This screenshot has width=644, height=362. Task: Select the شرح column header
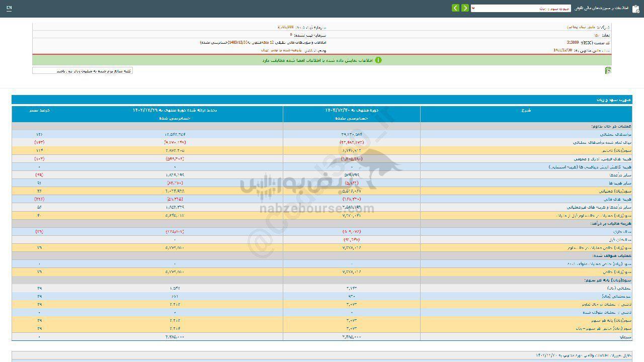tap(526, 110)
